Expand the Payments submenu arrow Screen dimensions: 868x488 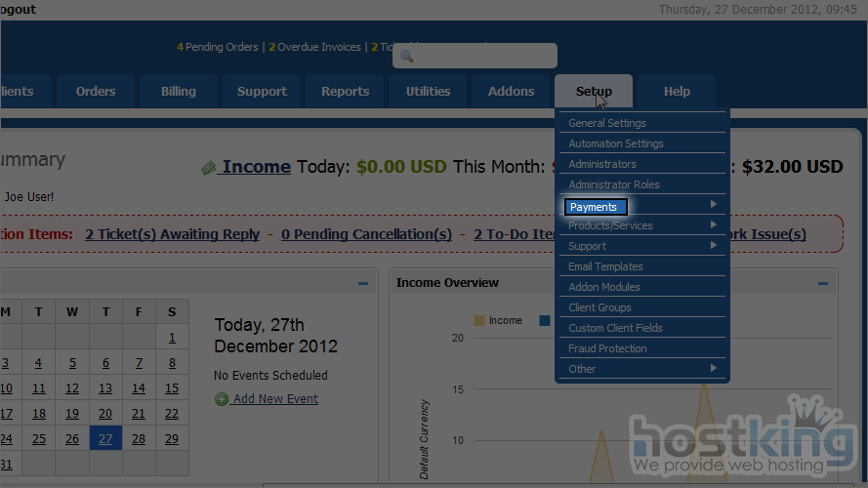pos(714,205)
